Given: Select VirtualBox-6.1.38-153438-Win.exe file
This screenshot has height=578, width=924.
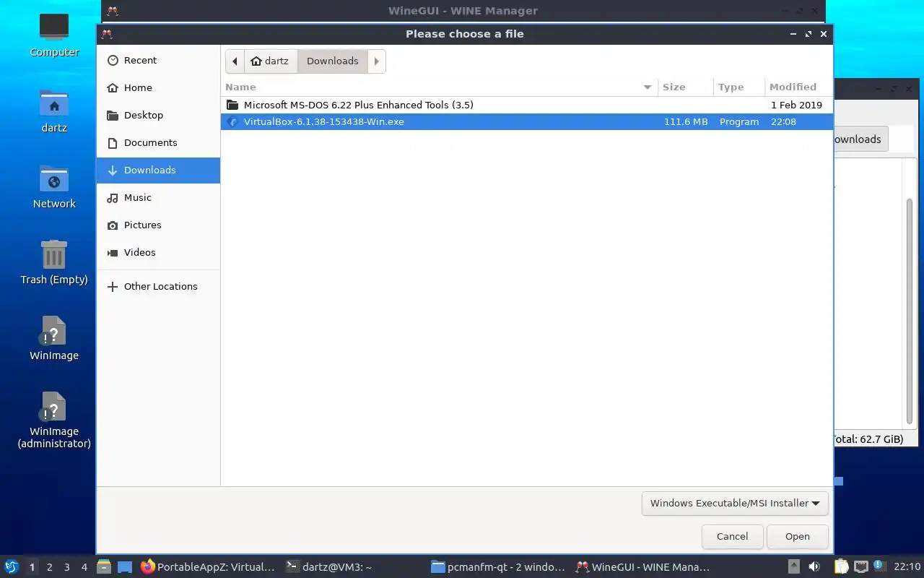Looking at the screenshot, I should point(526,122).
